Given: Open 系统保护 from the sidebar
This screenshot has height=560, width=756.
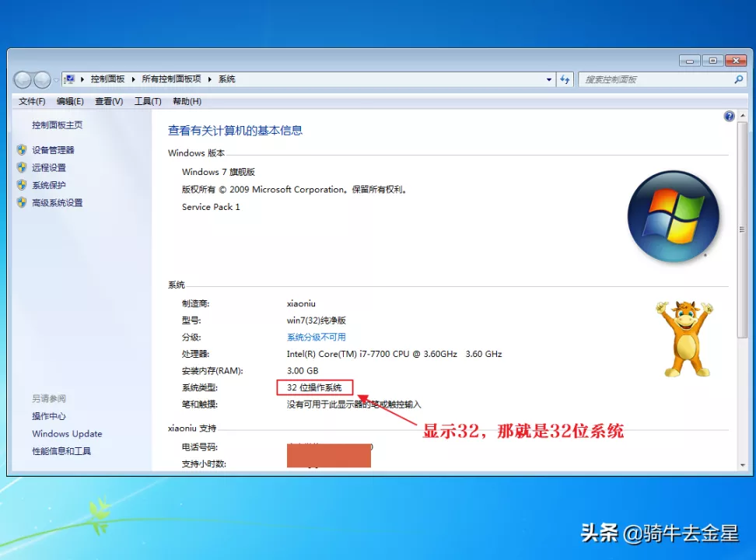Looking at the screenshot, I should point(49,185).
